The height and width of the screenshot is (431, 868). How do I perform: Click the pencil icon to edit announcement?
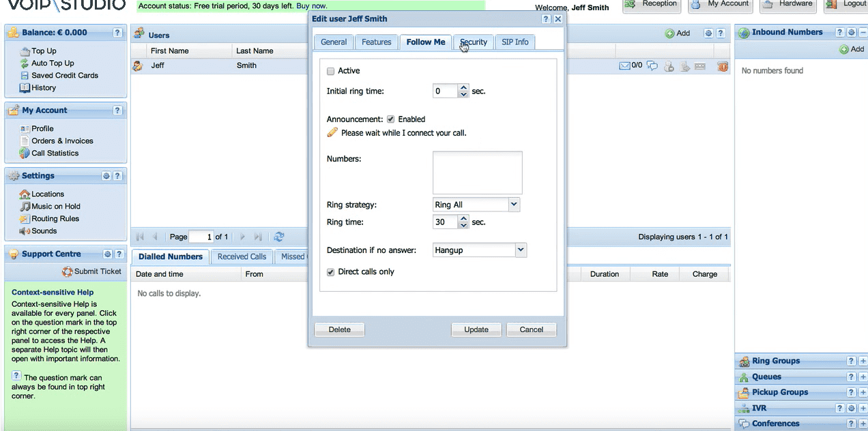tap(332, 132)
